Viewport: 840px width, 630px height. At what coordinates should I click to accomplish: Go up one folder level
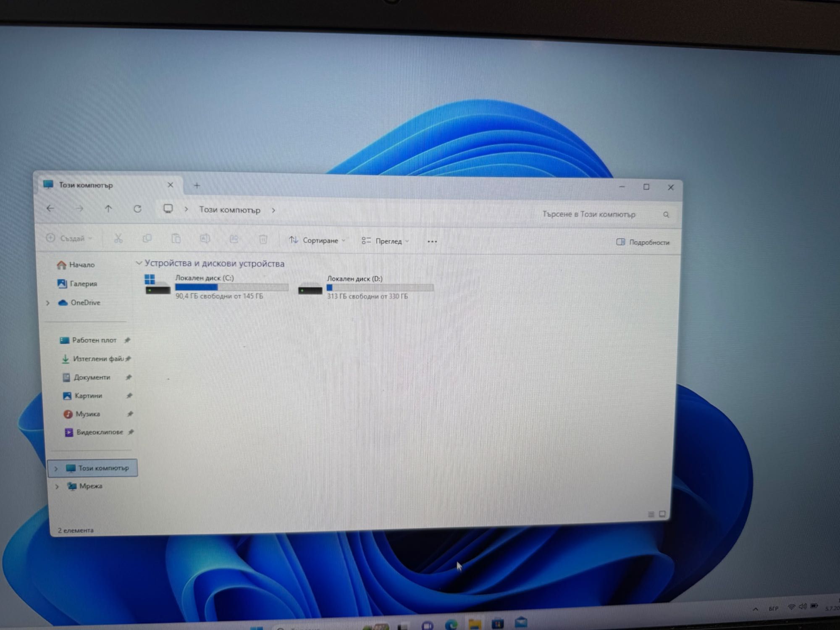[x=108, y=208]
